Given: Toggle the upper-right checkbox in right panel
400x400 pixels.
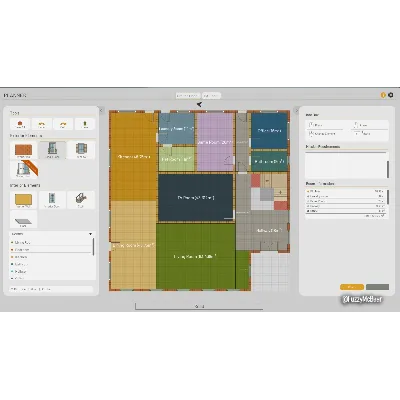Looking at the screenshot, I should (356, 125).
